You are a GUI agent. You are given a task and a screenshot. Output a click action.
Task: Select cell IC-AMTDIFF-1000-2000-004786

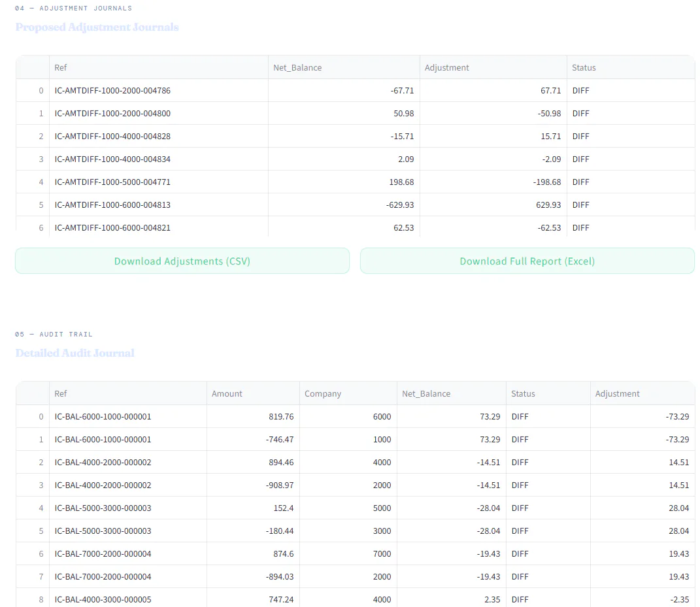pyautogui.click(x=158, y=91)
